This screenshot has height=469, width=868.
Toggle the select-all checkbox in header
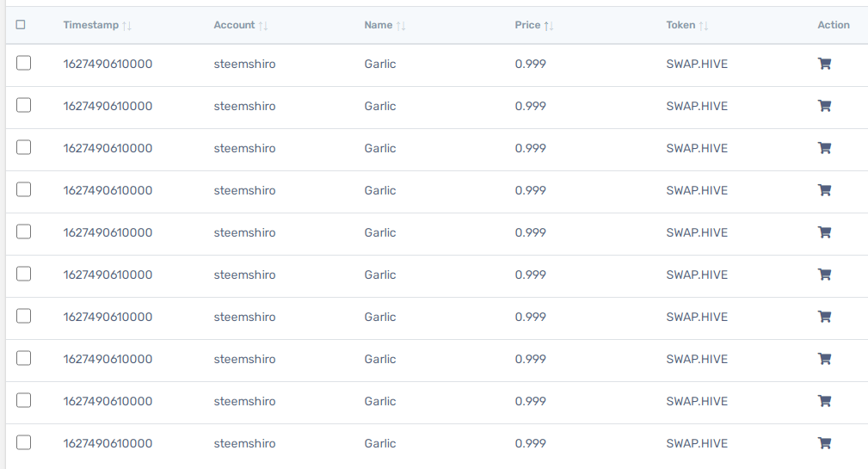[x=21, y=24]
